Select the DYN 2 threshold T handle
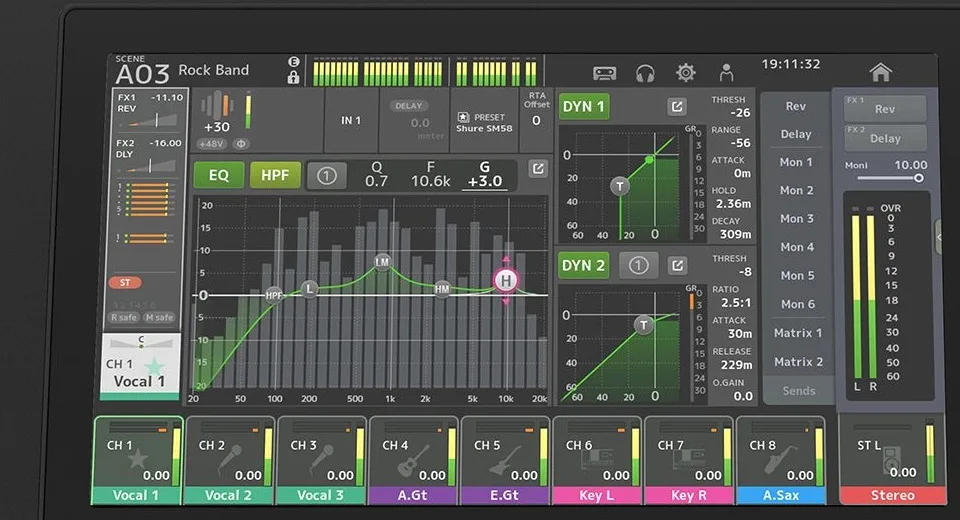The height and width of the screenshot is (520, 960). 643,325
